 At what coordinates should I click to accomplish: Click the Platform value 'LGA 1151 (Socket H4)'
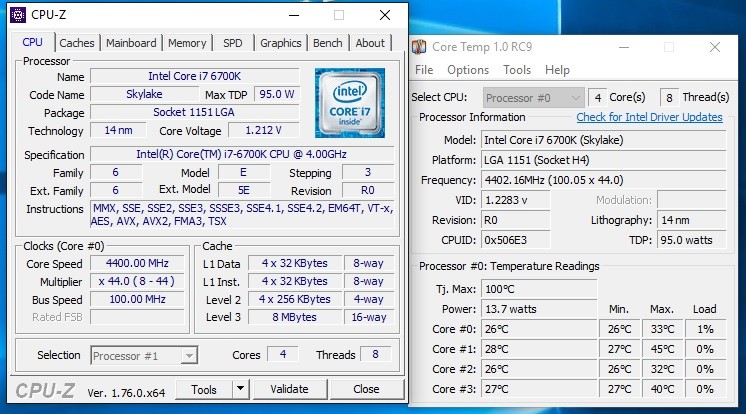pos(604,160)
